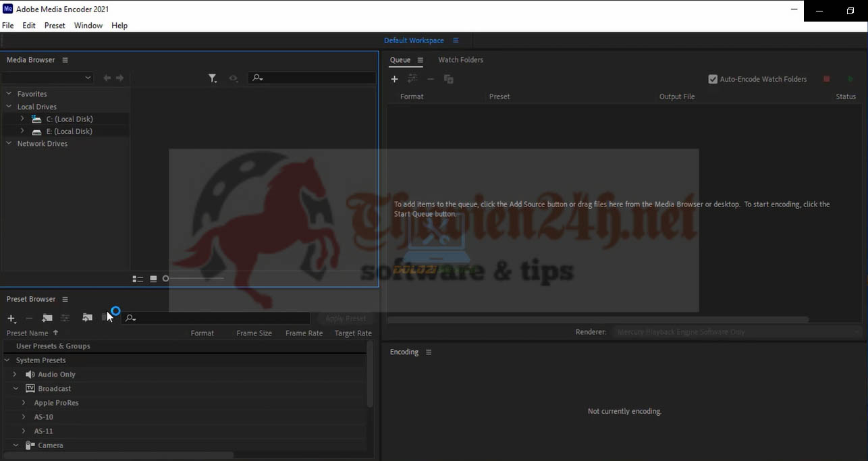Click the C: drive icon
The image size is (868, 461).
[x=36, y=119]
